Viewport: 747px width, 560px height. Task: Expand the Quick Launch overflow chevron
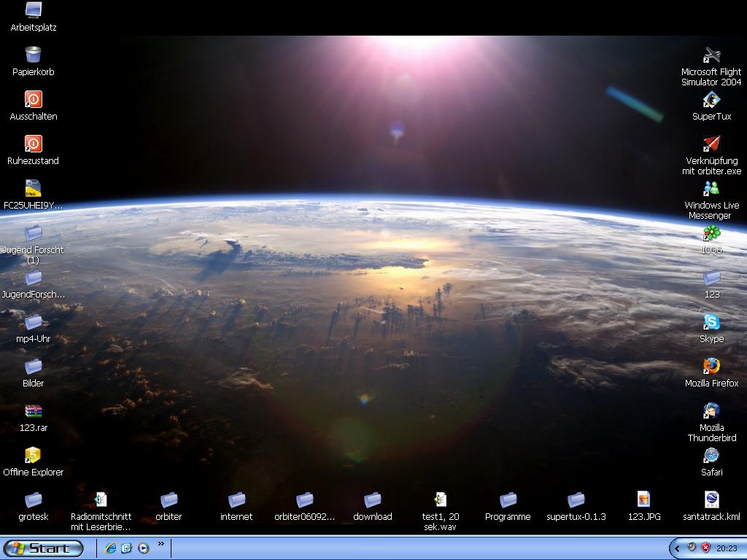tap(161, 544)
